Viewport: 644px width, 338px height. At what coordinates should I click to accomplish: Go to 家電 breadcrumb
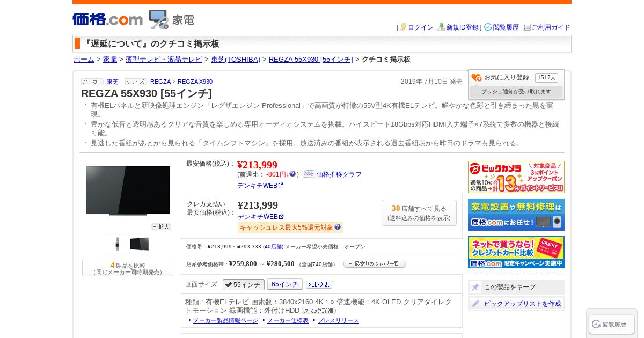(x=110, y=60)
